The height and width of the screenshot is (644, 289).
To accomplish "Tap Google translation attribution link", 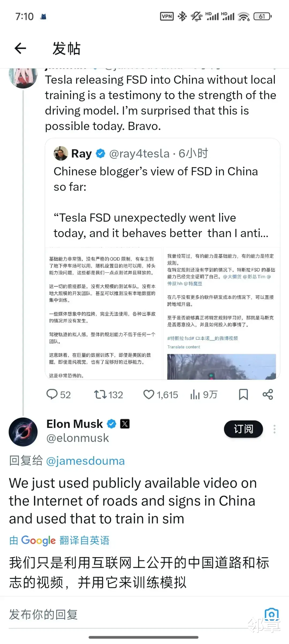I will 59,541.
